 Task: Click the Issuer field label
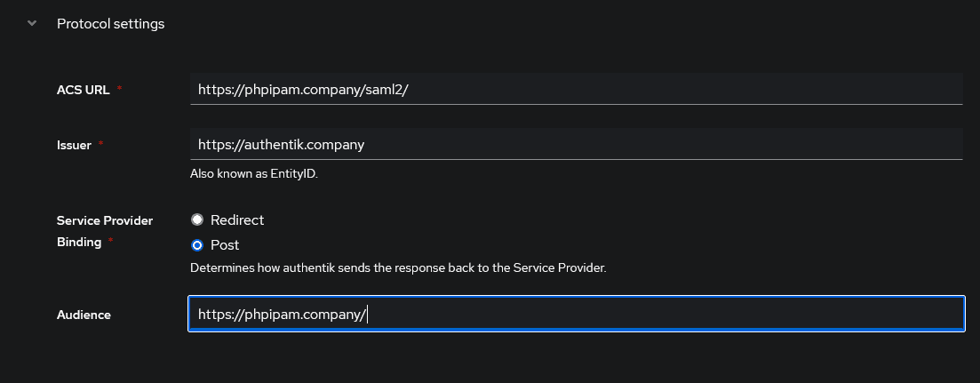pyautogui.click(x=74, y=145)
